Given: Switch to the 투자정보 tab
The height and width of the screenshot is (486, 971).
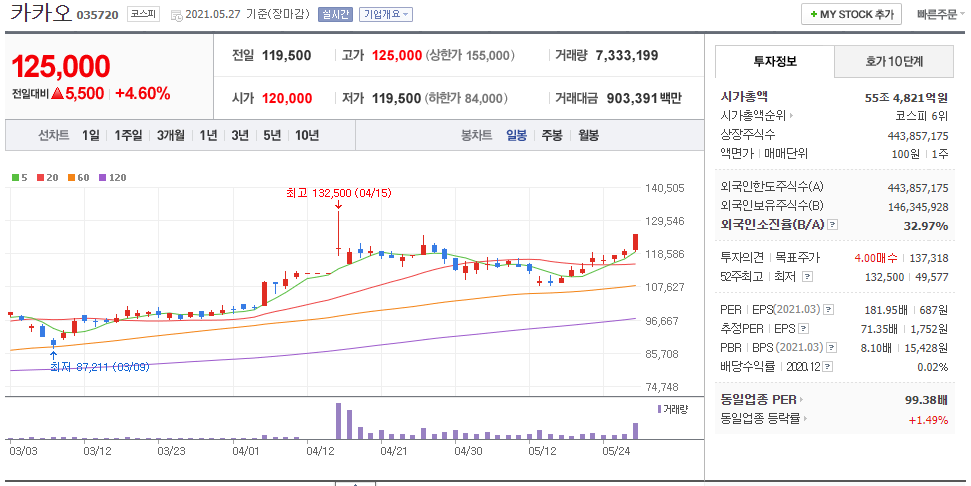Looking at the screenshot, I should (775, 61).
